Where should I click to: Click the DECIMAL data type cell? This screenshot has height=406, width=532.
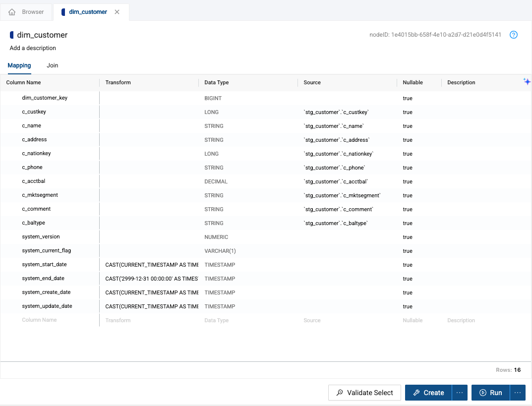pyautogui.click(x=216, y=182)
